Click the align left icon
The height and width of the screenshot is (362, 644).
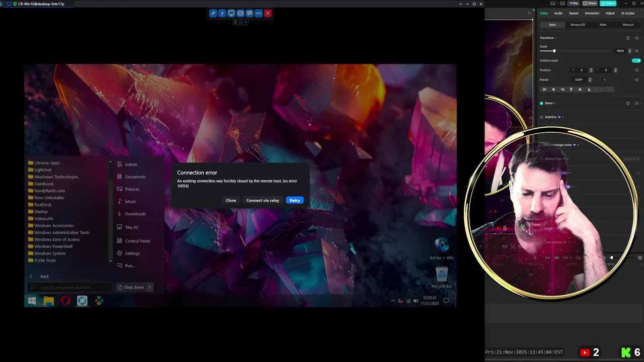pos(544,89)
